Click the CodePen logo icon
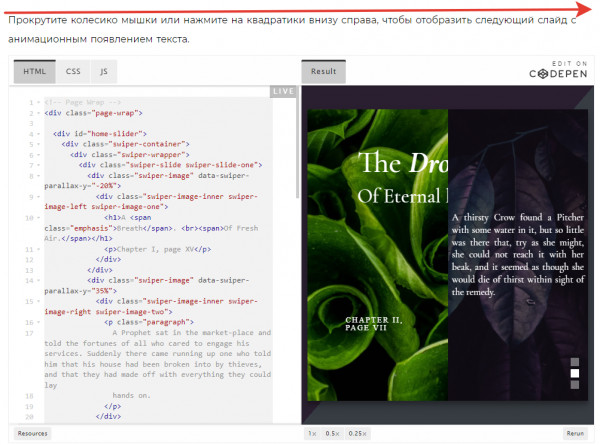This screenshot has width=600, height=445. coord(543,74)
